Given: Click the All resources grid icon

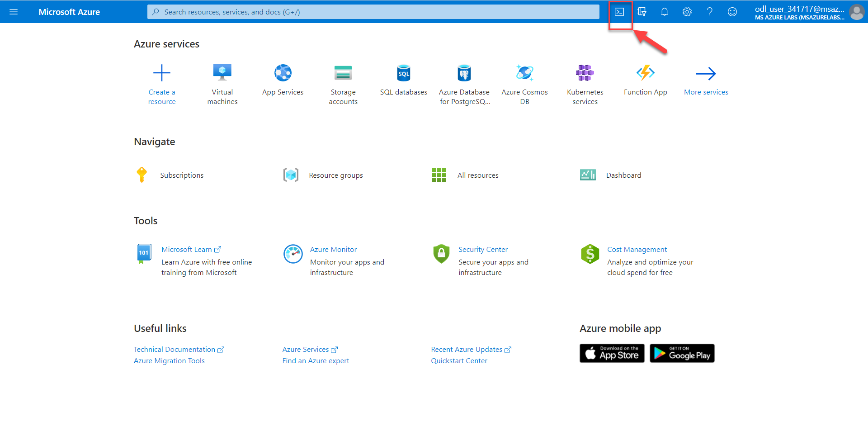Looking at the screenshot, I should 439,175.
